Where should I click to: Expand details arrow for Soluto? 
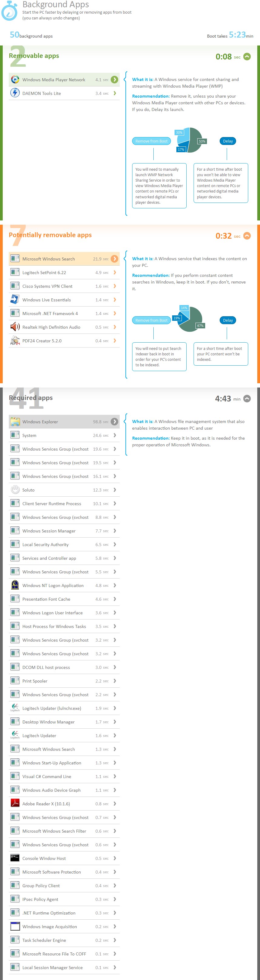(115, 490)
